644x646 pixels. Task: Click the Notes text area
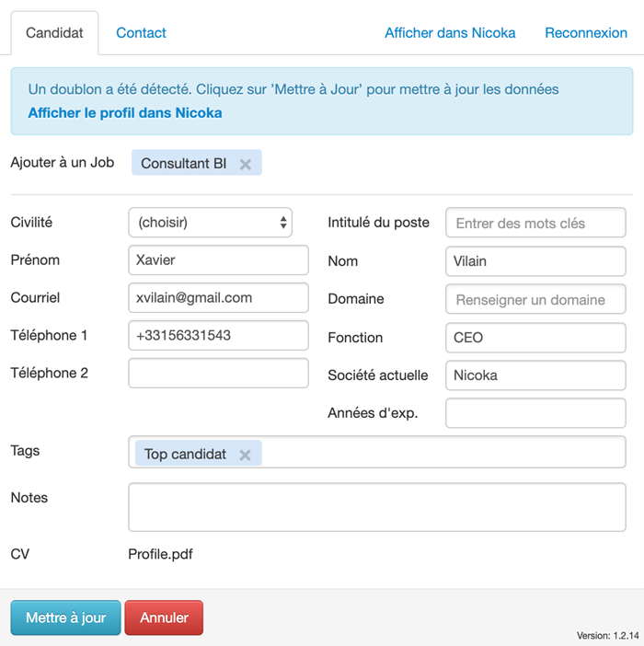[x=377, y=507]
